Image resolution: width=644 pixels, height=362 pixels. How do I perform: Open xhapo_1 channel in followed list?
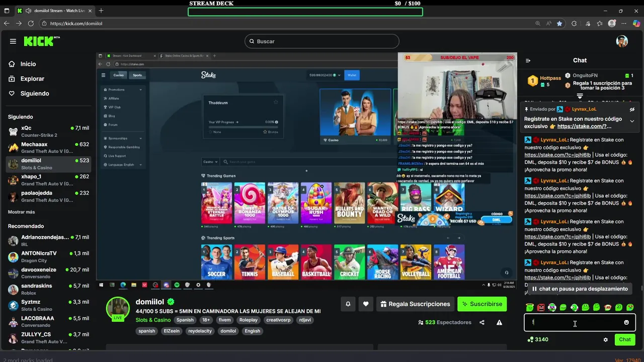click(x=48, y=180)
